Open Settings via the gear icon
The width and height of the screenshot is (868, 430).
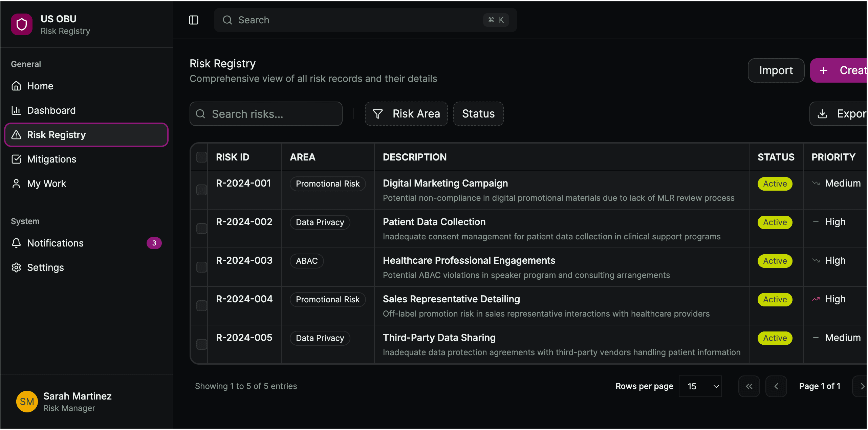click(16, 267)
